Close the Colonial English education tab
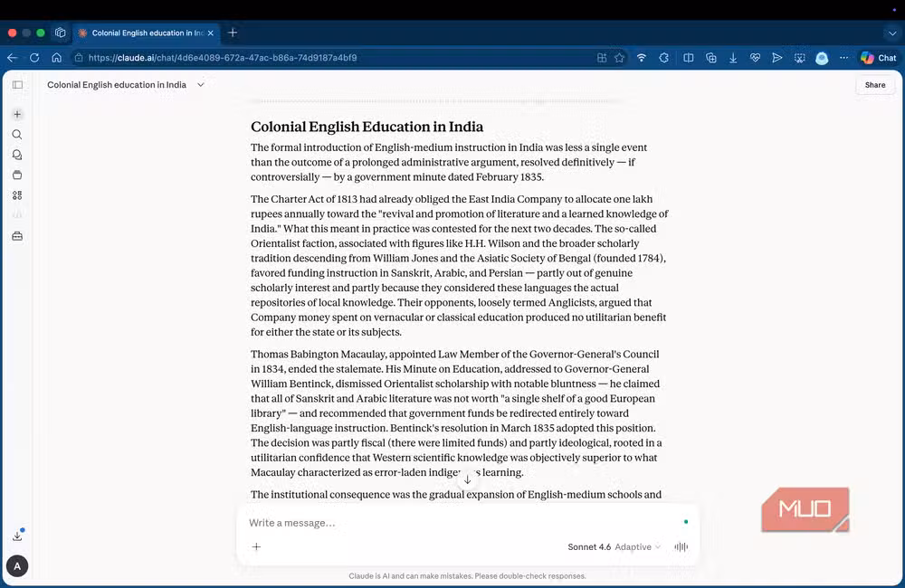 (211, 33)
